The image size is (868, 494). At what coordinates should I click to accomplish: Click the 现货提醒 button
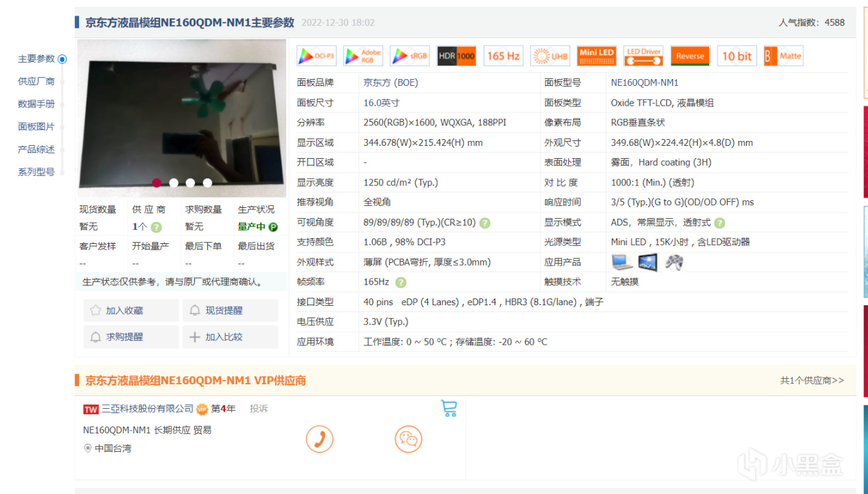[x=230, y=311]
